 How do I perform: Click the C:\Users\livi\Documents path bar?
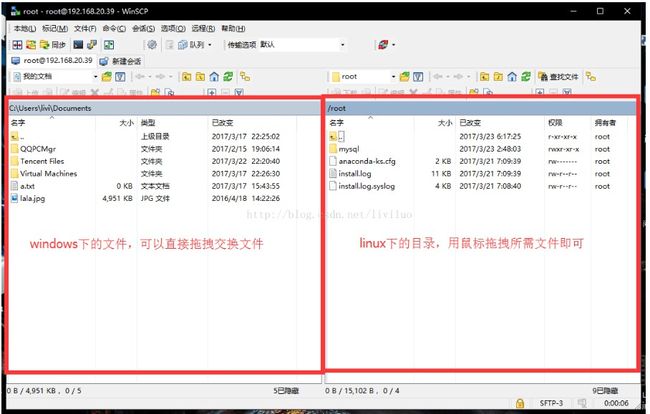click(x=164, y=108)
